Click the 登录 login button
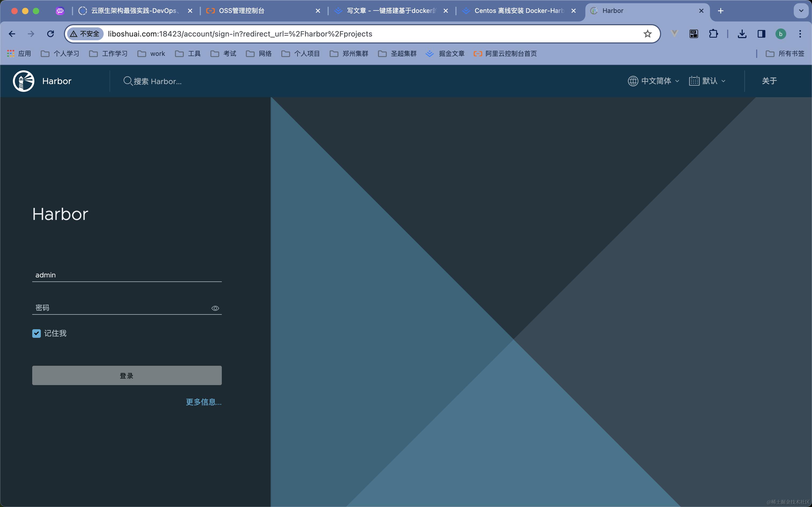Image resolution: width=812 pixels, height=507 pixels. (127, 375)
